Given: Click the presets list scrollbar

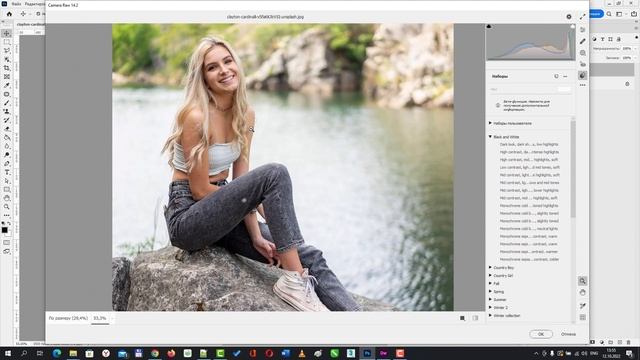Looking at the screenshot, I should click(x=573, y=169).
